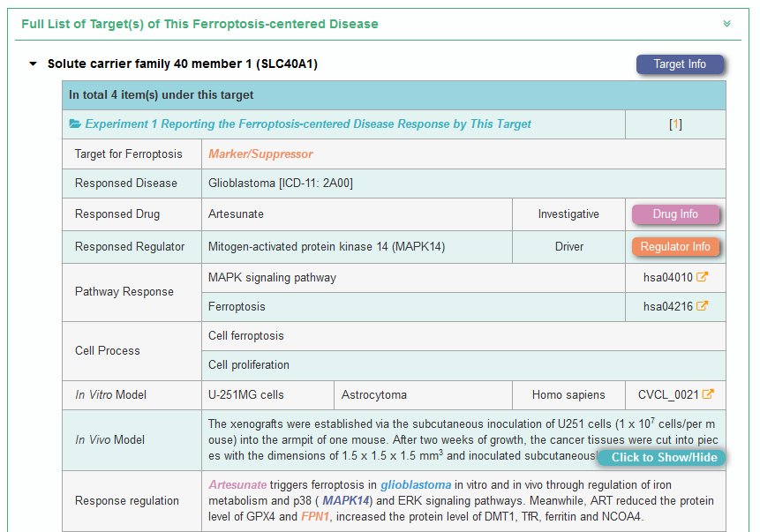Viewport: 760px width, 532px height.
Task: Click the Experiment 1 heading title
Action: (x=308, y=124)
